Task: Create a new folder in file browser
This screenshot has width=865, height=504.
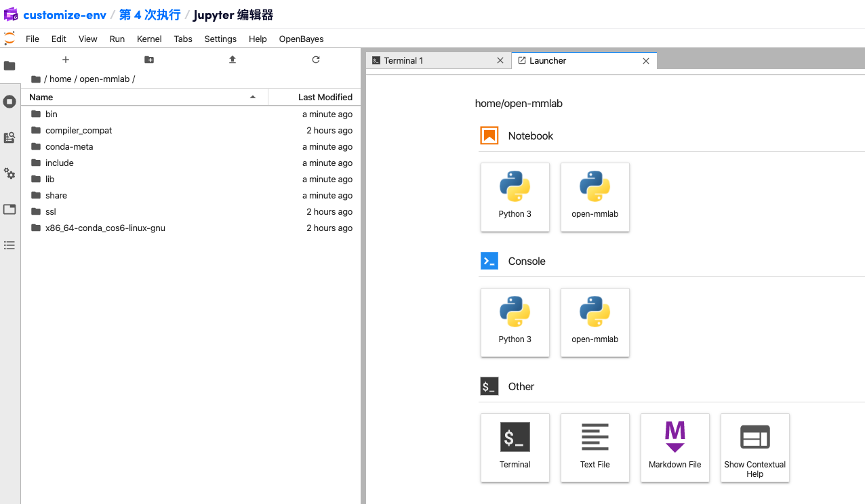Action: point(149,60)
